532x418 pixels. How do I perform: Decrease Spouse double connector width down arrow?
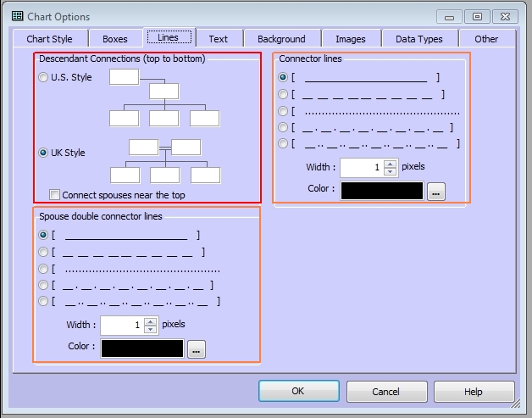tap(150, 329)
